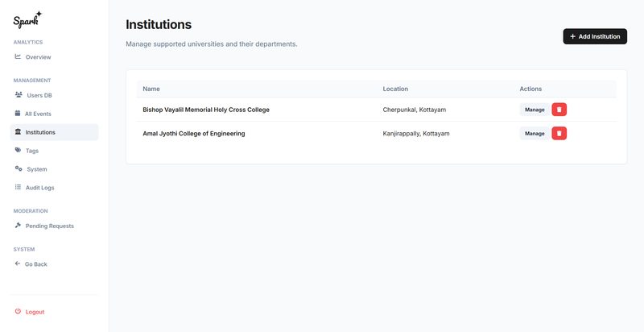Click the Pending Requests gavel icon

[18, 226]
